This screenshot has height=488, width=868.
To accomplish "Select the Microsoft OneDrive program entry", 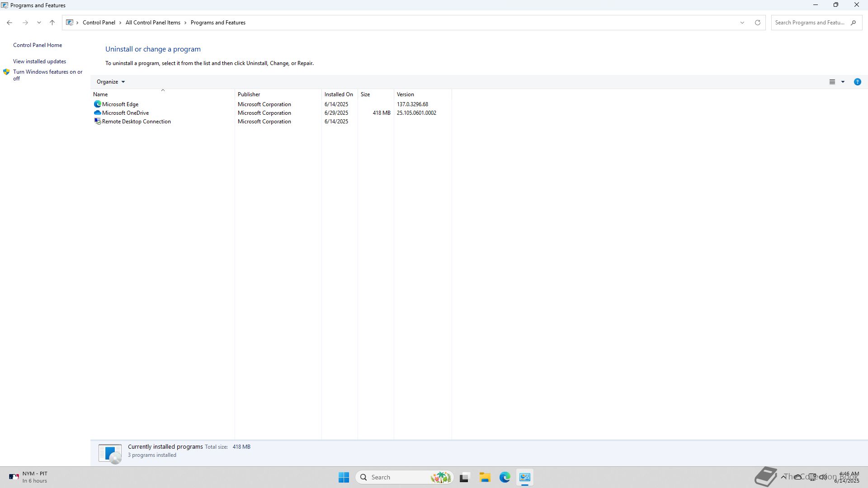I will 125,113.
